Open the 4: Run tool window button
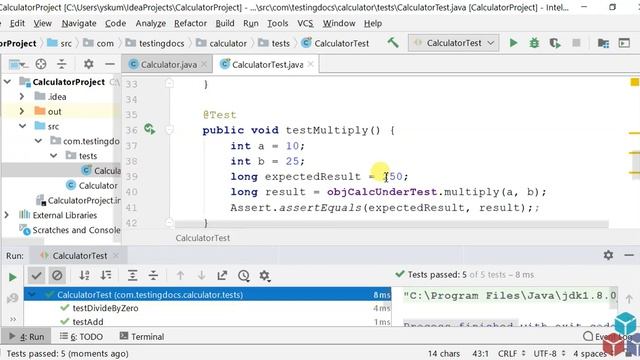640x360 pixels. tap(27, 337)
